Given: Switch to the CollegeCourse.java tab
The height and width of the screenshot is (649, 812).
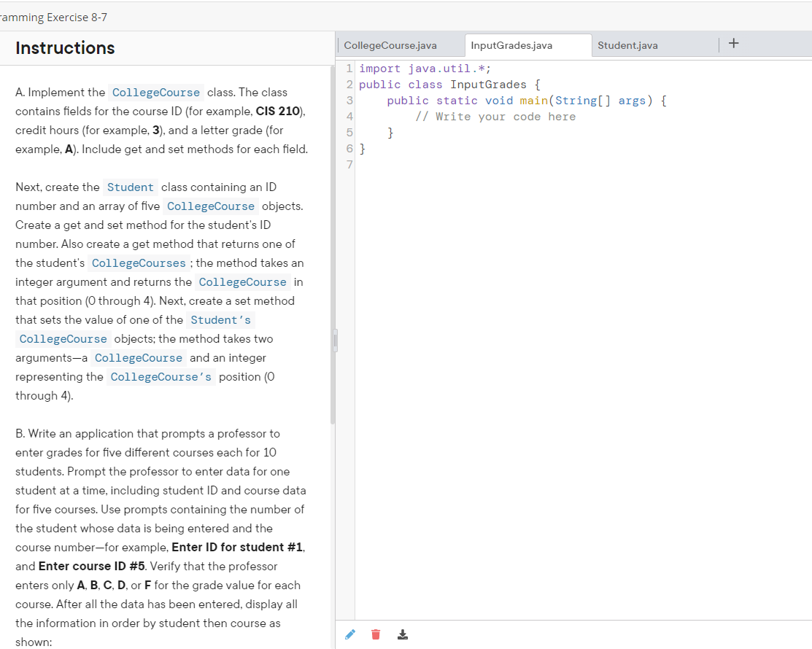Looking at the screenshot, I should click(x=391, y=44).
